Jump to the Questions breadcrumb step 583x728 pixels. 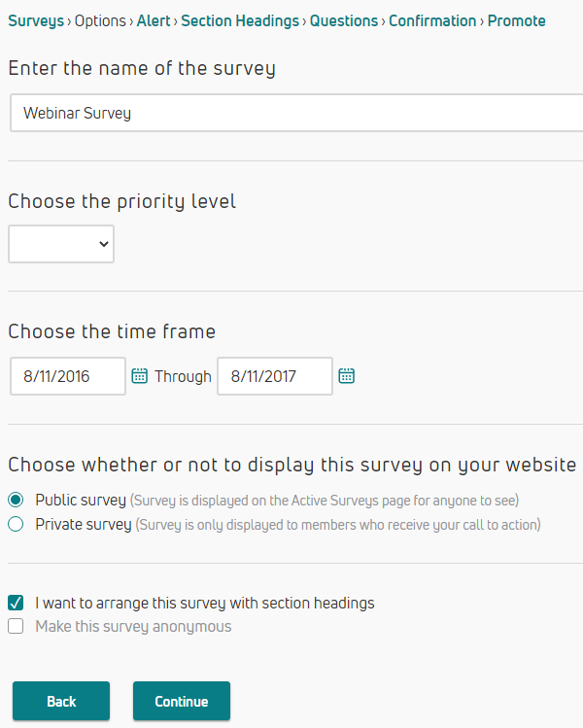tap(344, 20)
